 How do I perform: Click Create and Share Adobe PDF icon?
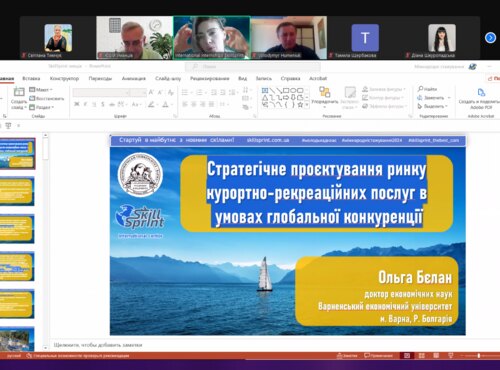point(481,92)
